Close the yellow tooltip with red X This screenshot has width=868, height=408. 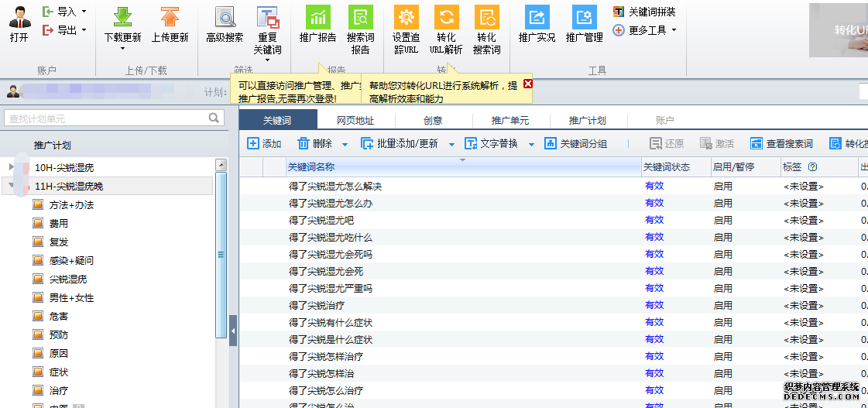(x=528, y=84)
